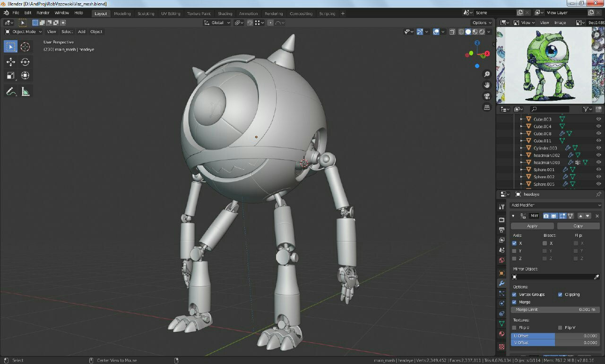Screen dimensions: 605x364
Task: Open the Particles properties tab
Action: tap(501, 294)
